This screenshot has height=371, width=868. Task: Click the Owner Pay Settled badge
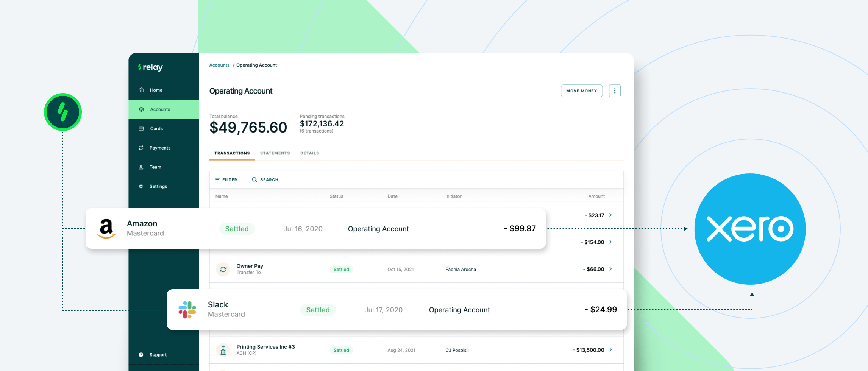(341, 270)
